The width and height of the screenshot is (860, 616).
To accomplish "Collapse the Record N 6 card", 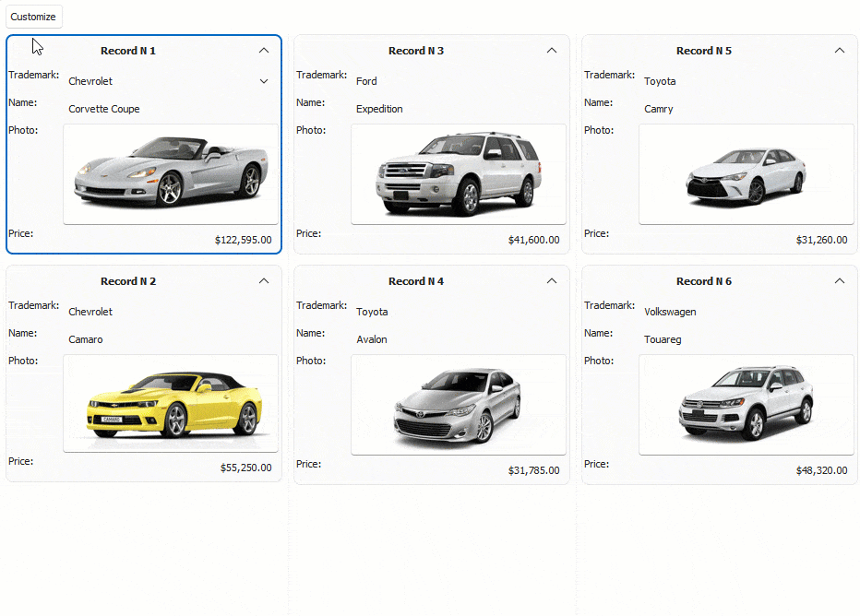I will [839, 280].
